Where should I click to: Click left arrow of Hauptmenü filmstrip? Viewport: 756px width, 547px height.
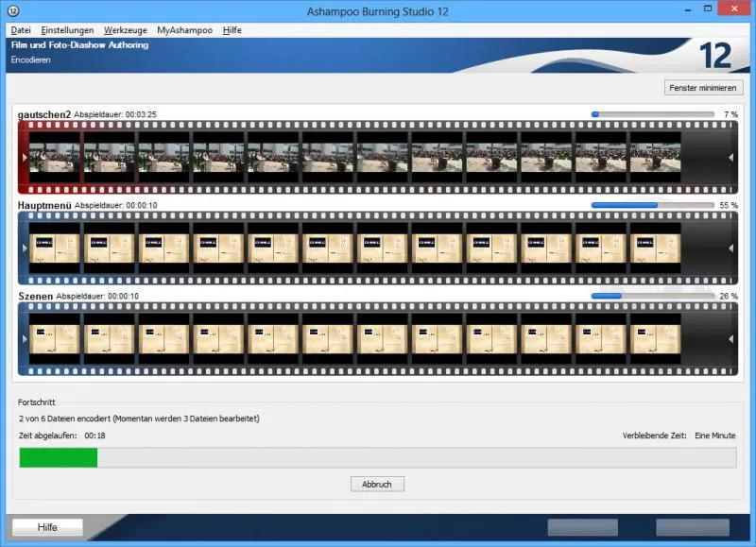coord(25,248)
